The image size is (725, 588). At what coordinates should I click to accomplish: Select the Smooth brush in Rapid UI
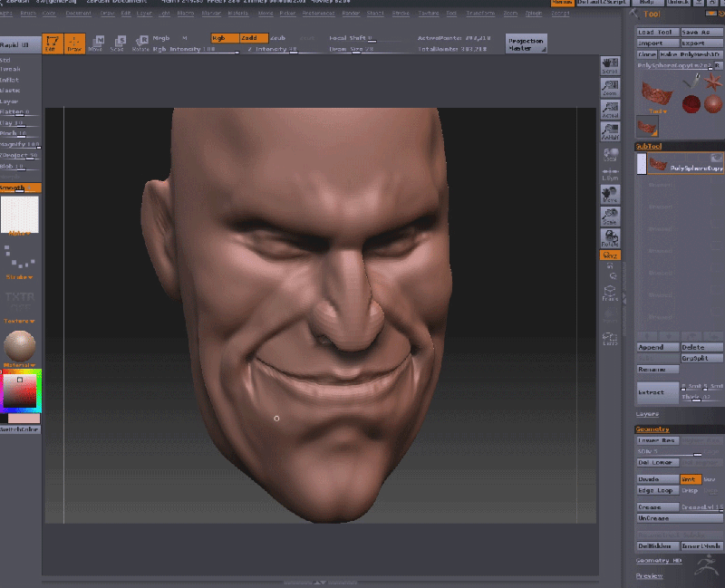coord(20,188)
